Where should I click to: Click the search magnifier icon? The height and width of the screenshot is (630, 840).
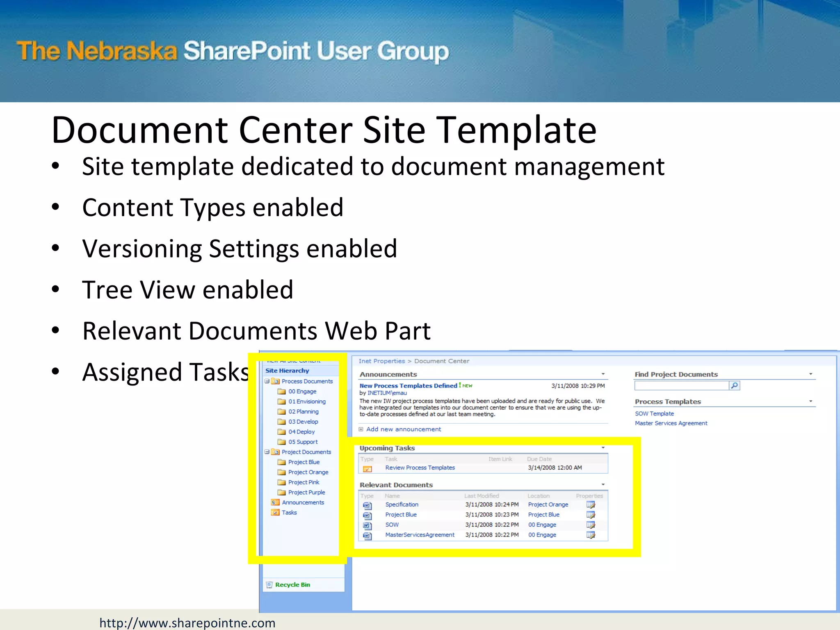tap(734, 386)
